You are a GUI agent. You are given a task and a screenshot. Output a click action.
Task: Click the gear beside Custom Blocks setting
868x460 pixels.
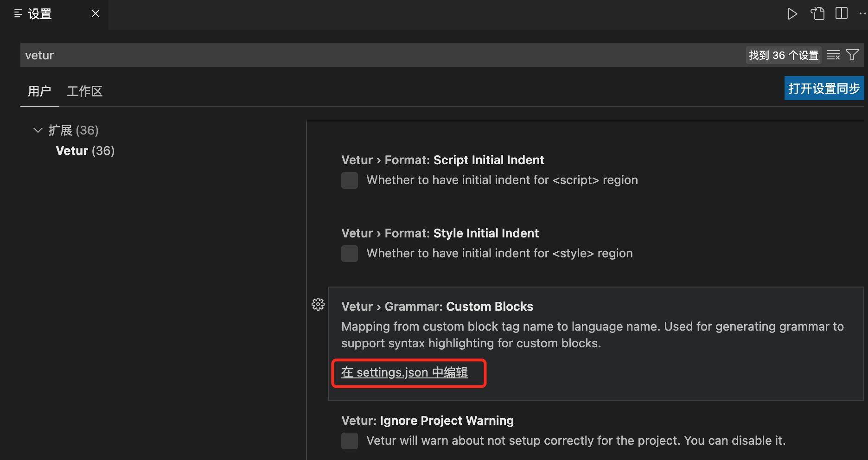coord(318,305)
